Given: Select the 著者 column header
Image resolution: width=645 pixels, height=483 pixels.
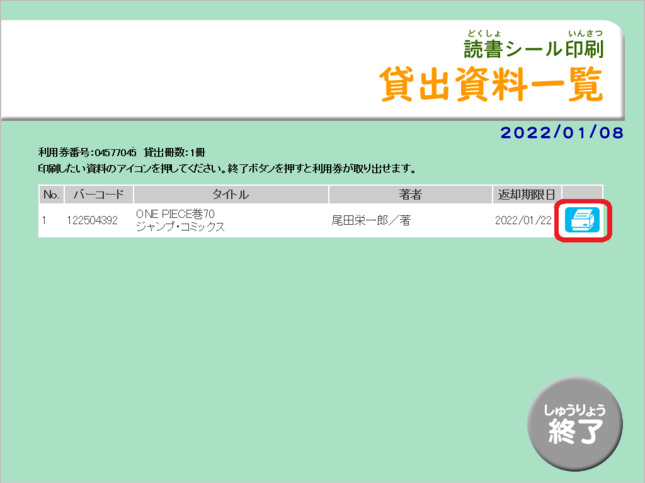Looking at the screenshot, I should 410,194.
